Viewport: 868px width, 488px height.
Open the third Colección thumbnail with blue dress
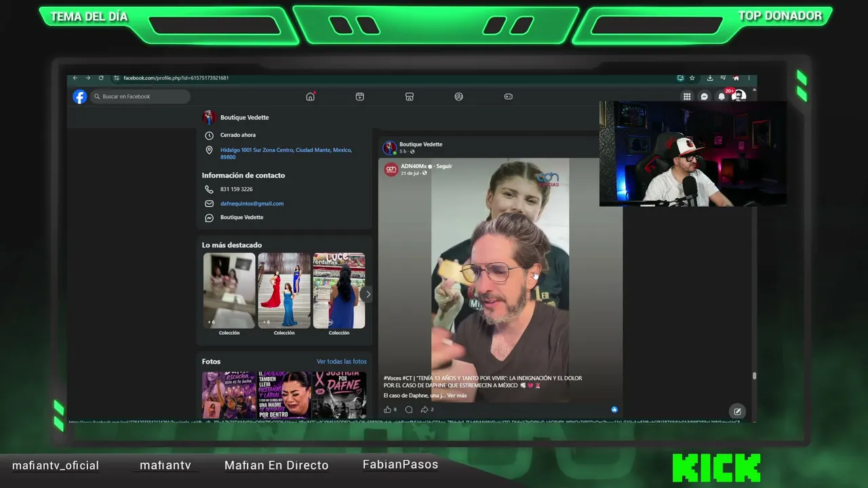339,291
